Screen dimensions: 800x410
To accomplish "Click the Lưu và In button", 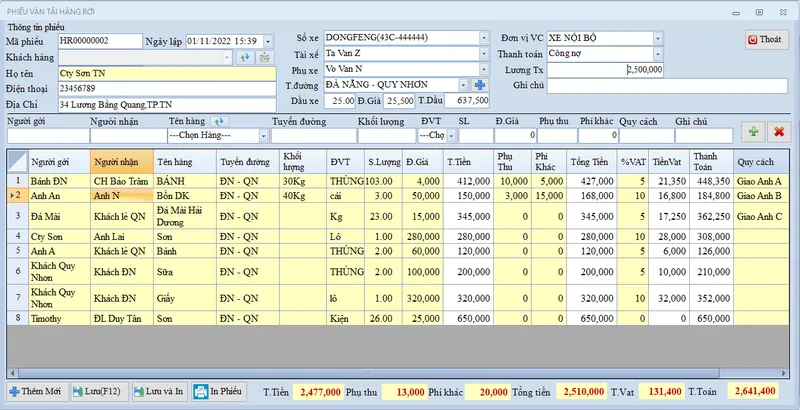I will (159, 392).
